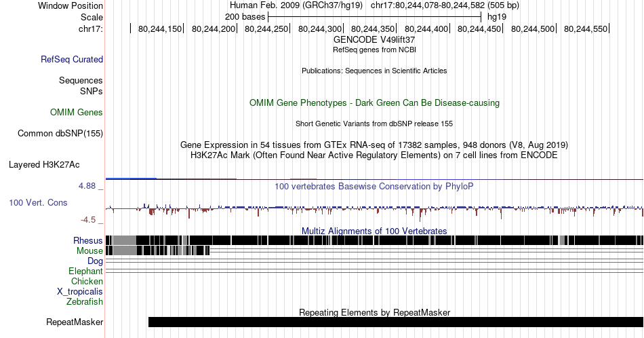
Task: Select the Mouse alignment label
Action: pos(89,251)
